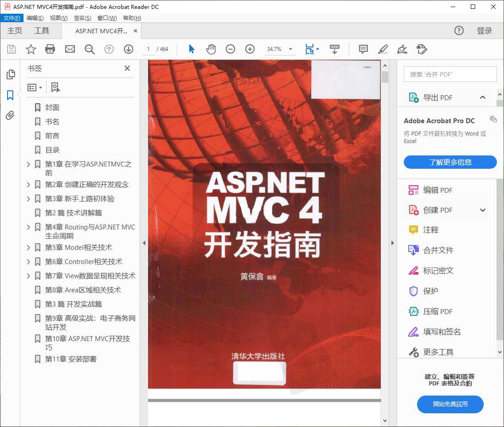Click the share/stamp toolbar icon
504x427 pixels.
(422, 49)
